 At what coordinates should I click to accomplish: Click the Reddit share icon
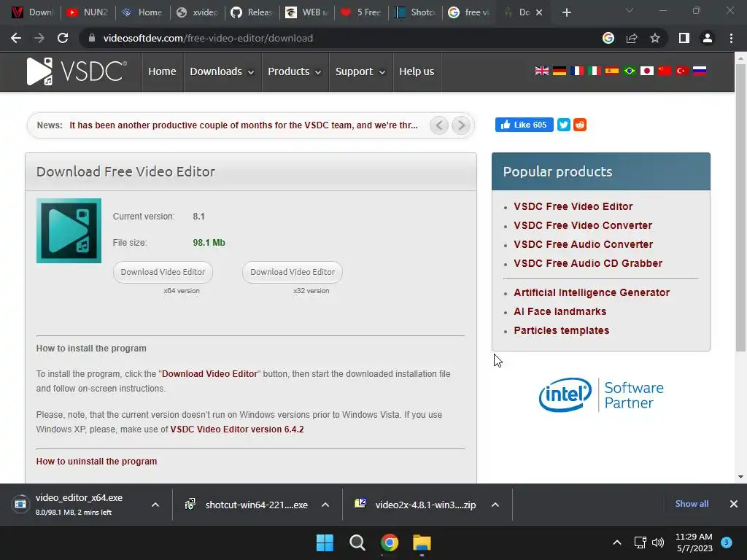580,125
